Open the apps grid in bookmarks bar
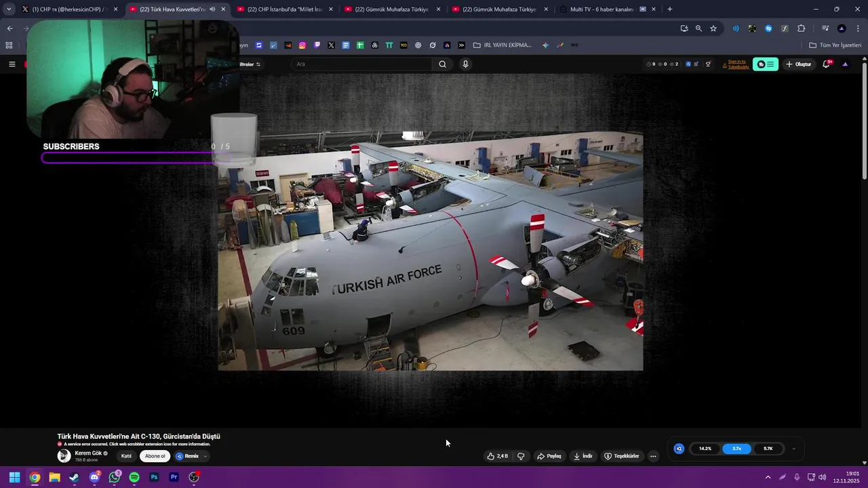868x488 pixels. click(9, 45)
